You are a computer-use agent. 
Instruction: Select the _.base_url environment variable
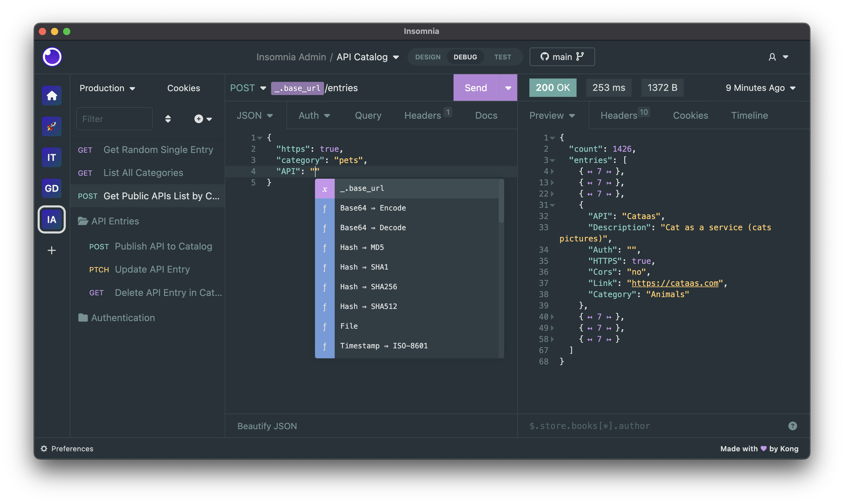coord(410,188)
